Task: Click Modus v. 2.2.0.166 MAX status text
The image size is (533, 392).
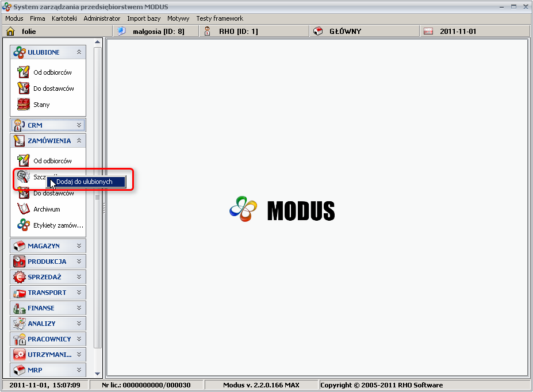Action: [x=261, y=385]
